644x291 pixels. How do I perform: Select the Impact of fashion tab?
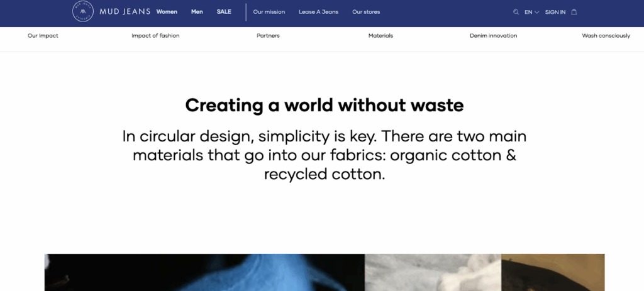[155, 36]
